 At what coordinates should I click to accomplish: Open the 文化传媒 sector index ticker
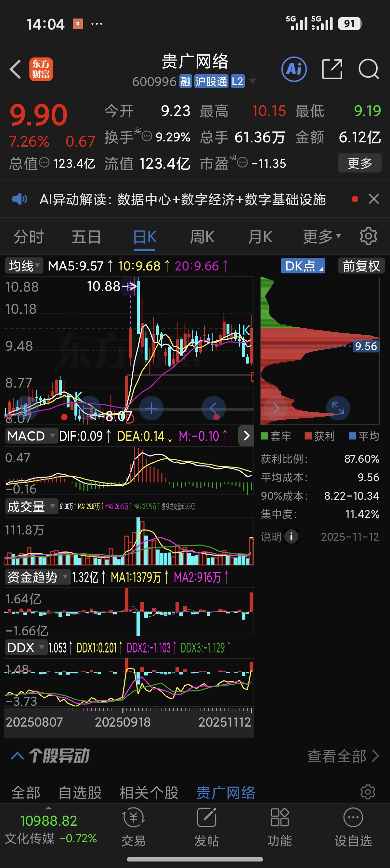pyautogui.click(x=50, y=829)
